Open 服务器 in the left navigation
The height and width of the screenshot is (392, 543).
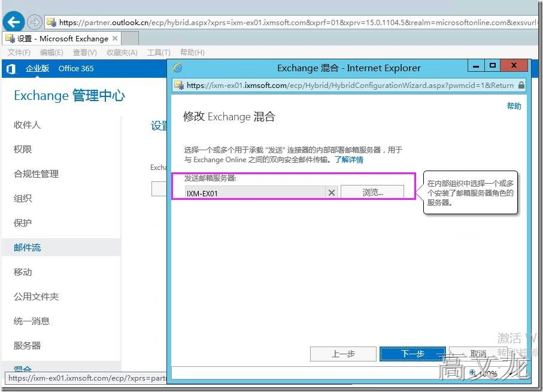(27, 345)
